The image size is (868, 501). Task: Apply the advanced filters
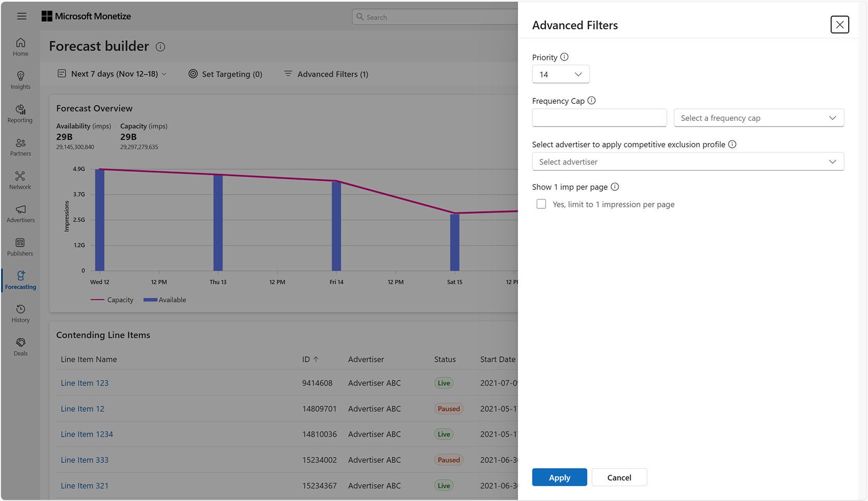tap(559, 477)
